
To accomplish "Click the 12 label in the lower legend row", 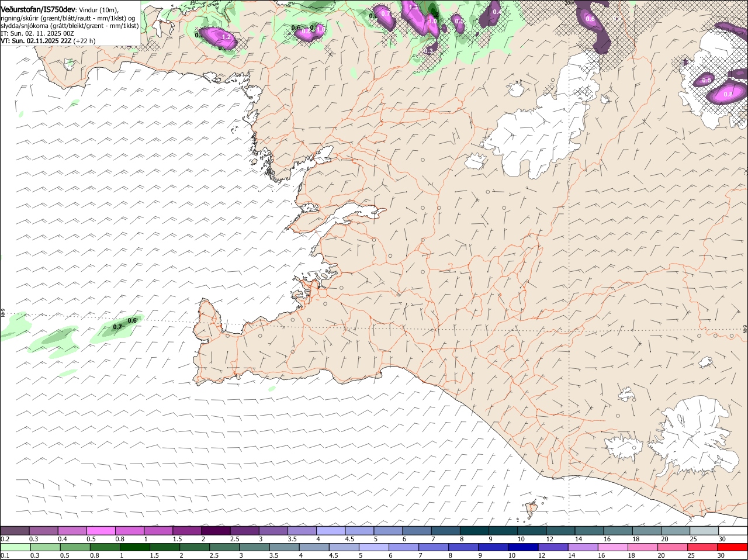I will click(542, 555).
